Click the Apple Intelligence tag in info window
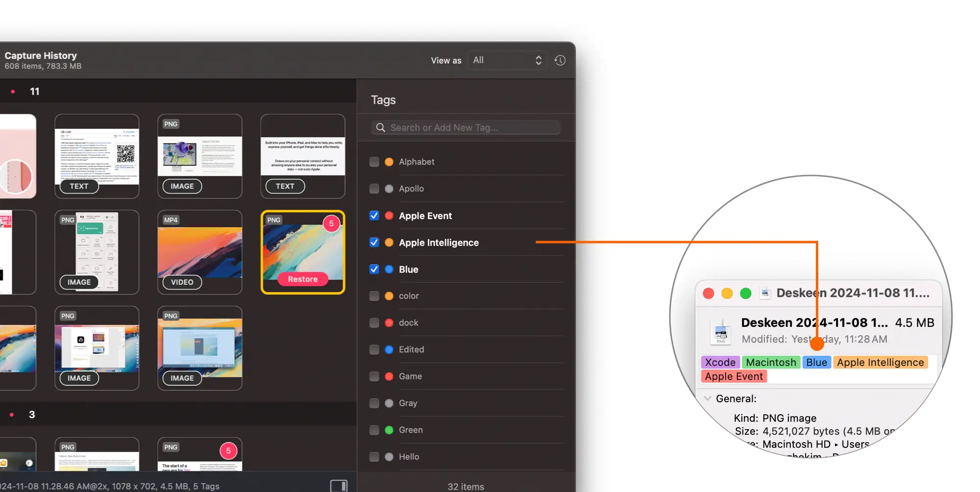980x492 pixels. (881, 362)
